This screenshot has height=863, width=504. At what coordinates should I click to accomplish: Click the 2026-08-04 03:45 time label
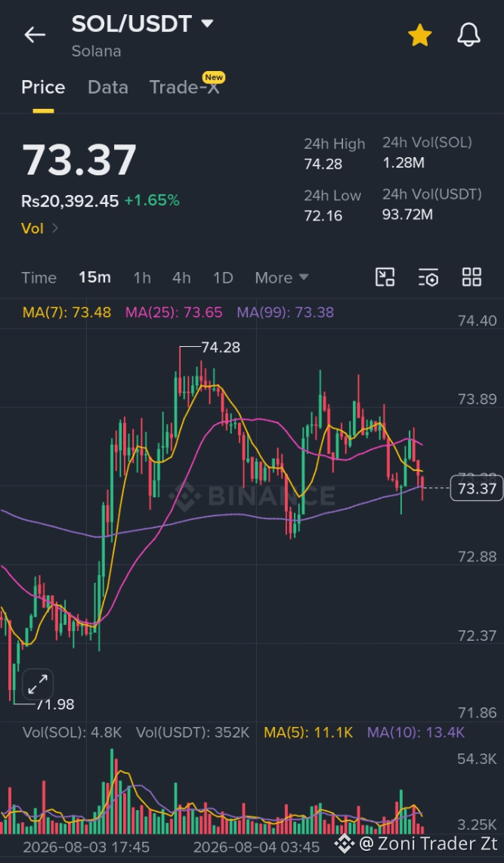click(256, 846)
